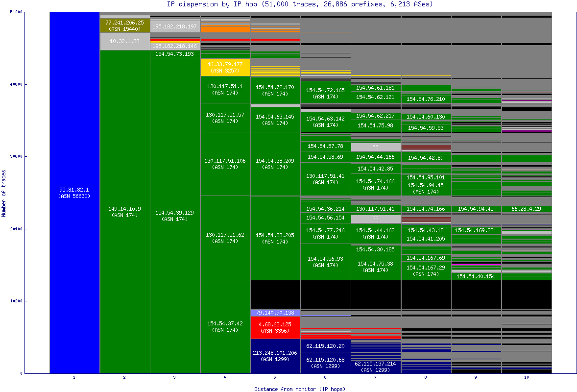Click the light blue 79.140.90.138 bar

point(275,313)
